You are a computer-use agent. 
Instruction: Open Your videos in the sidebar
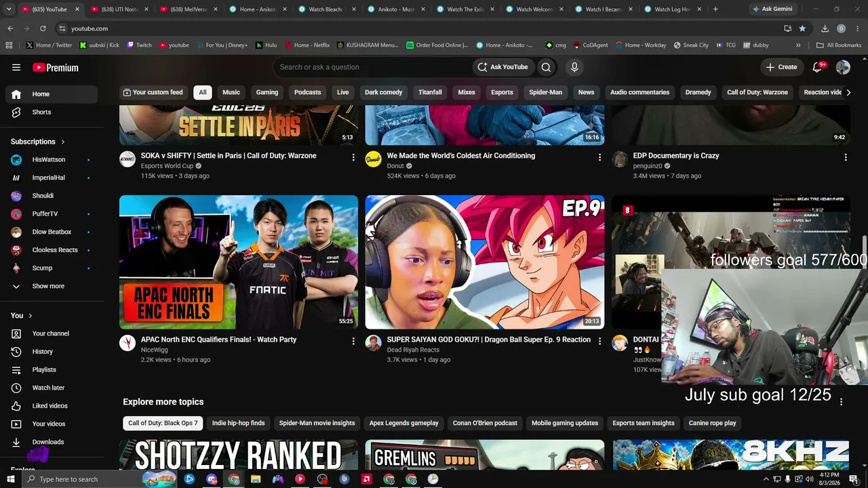[x=52, y=424]
